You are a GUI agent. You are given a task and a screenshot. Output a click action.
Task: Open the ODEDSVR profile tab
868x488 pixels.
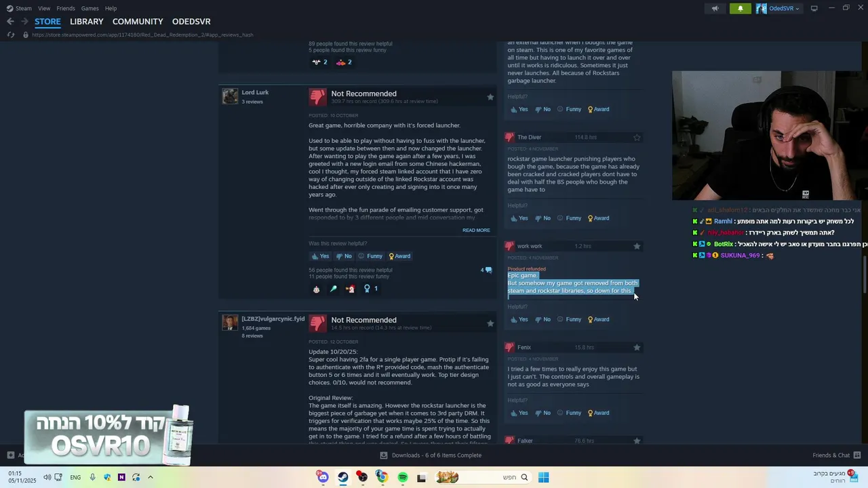pyautogui.click(x=191, y=22)
